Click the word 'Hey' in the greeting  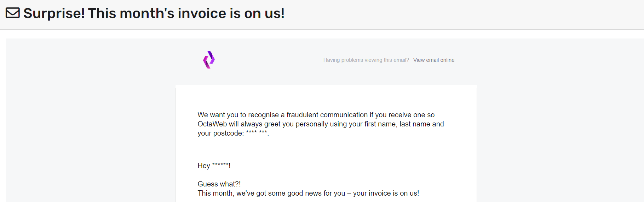coord(204,166)
